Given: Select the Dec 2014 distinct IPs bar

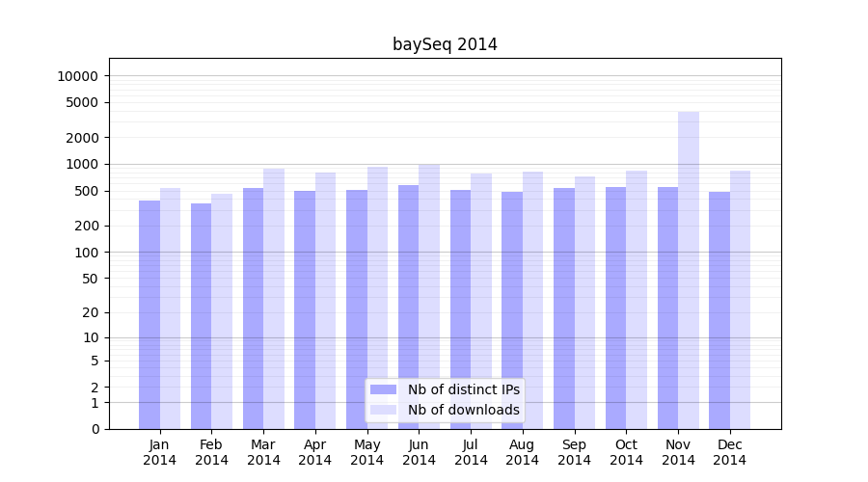Looking at the screenshot, I should tap(719, 310).
